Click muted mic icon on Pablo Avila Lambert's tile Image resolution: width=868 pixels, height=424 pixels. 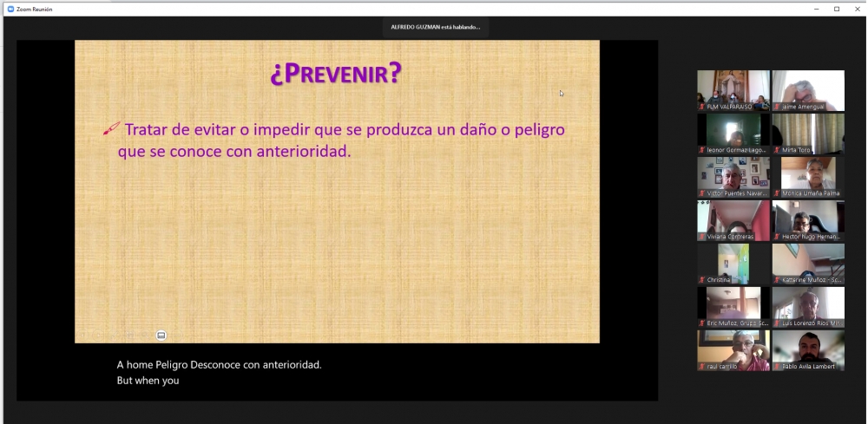pyautogui.click(x=777, y=367)
